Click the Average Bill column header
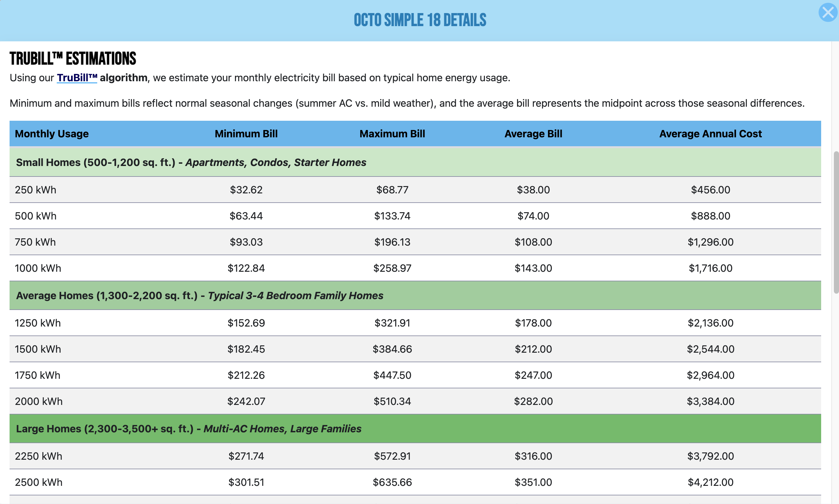The width and height of the screenshot is (839, 504). click(533, 134)
